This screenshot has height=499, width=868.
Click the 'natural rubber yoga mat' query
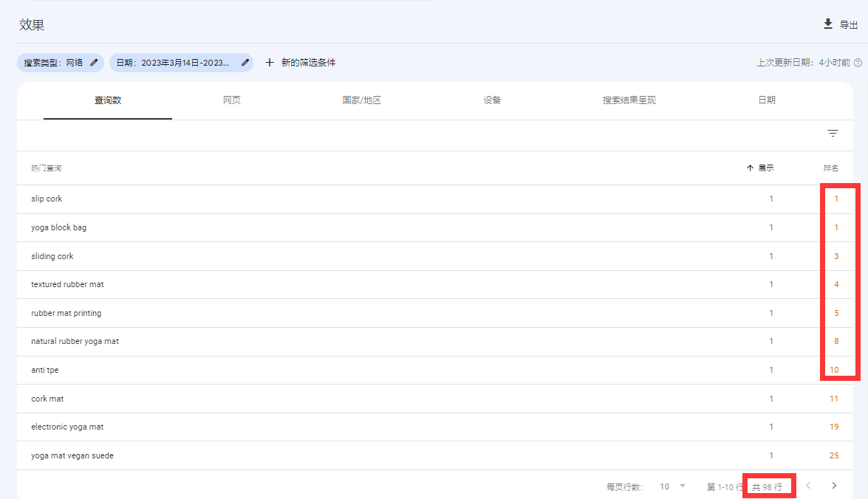[x=75, y=341]
